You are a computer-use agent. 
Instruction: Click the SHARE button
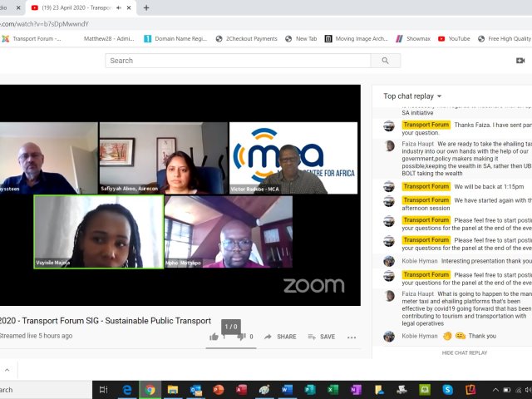point(280,337)
